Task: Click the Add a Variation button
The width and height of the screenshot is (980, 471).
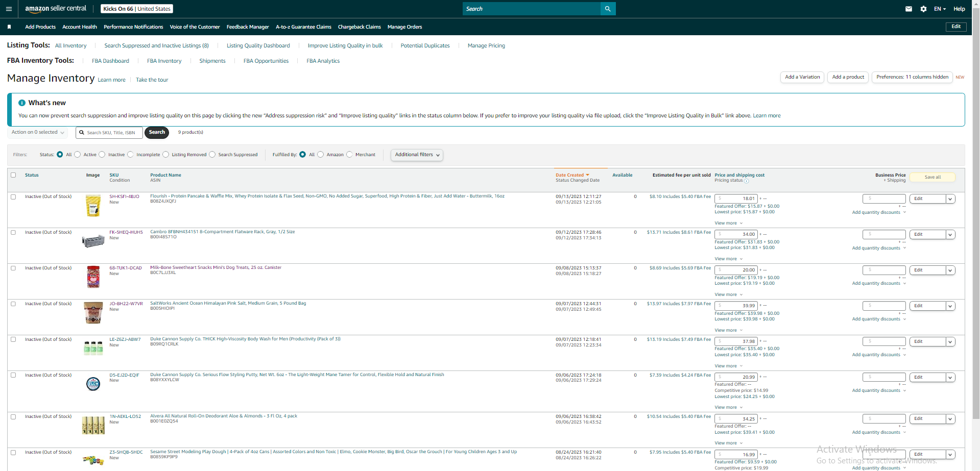Action: (802, 77)
